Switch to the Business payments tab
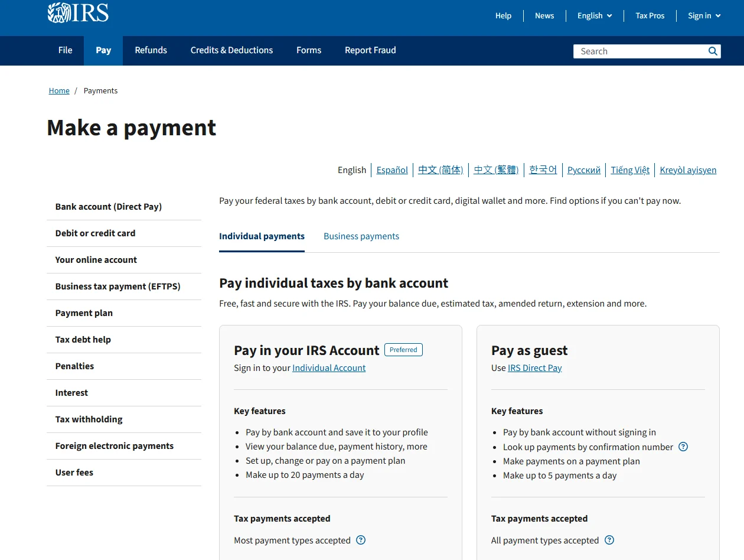The image size is (744, 560). coord(361,236)
